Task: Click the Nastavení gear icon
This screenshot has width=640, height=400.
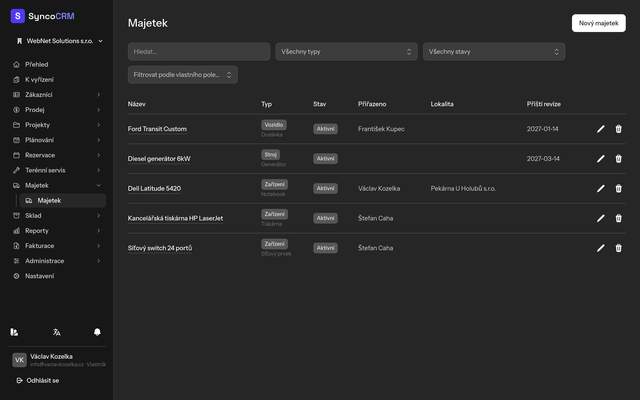Action: [16, 276]
